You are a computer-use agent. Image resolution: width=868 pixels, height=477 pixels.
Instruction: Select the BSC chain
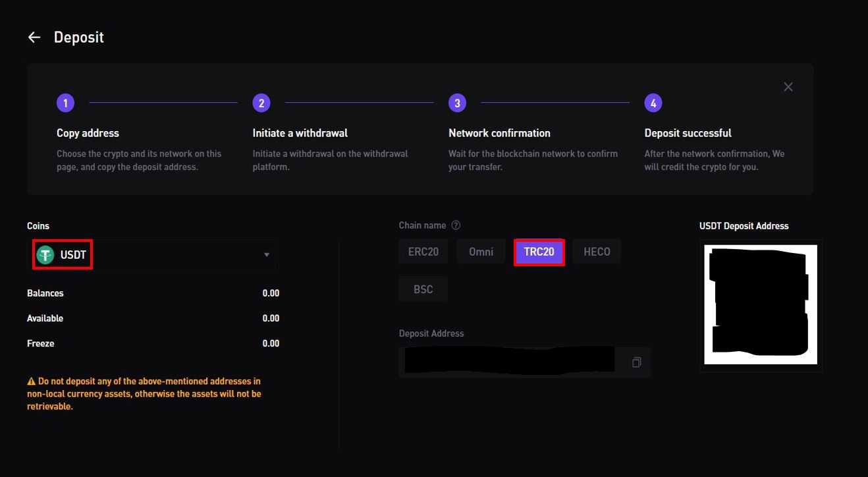423,289
